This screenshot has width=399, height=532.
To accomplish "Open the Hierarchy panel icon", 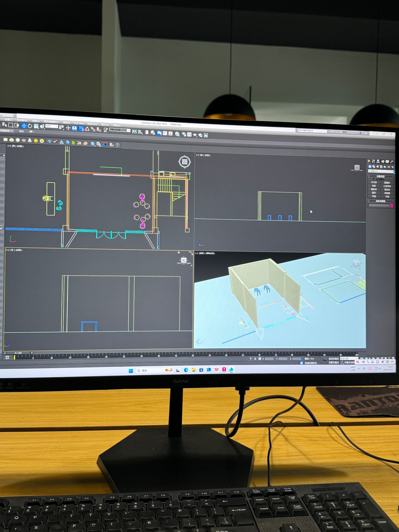I will point(378,161).
